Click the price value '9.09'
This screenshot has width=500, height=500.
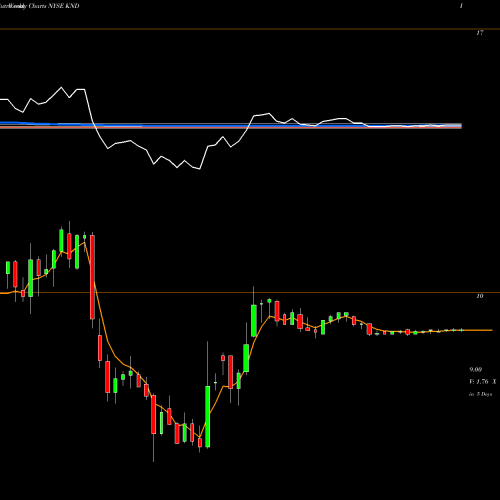tap(476, 370)
